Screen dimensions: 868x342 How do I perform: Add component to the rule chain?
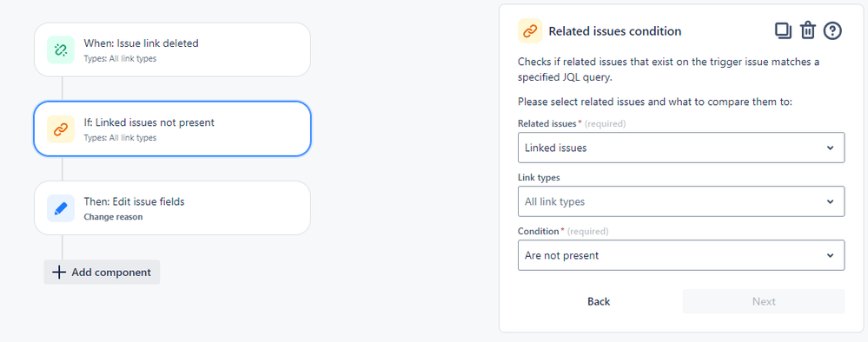click(x=102, y=273)
